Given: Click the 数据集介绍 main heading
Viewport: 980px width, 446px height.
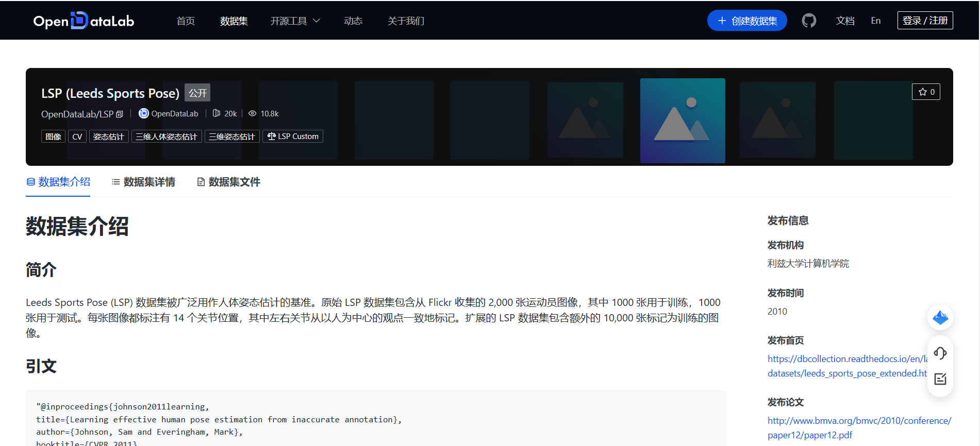Looking at the screenshot, I should [x=77, y=226].
